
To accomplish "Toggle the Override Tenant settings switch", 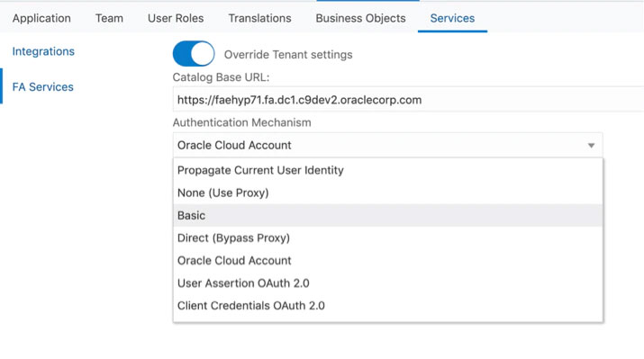I will click(x=194, y=54).
